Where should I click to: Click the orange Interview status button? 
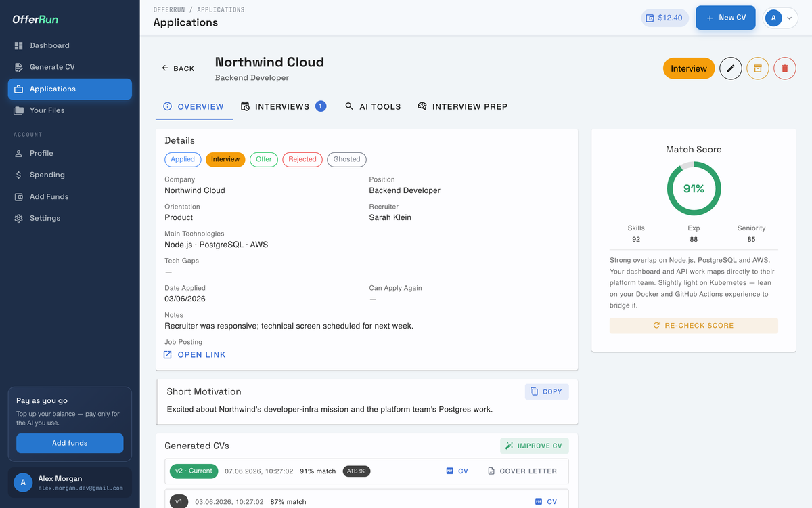tap(689, 68)
